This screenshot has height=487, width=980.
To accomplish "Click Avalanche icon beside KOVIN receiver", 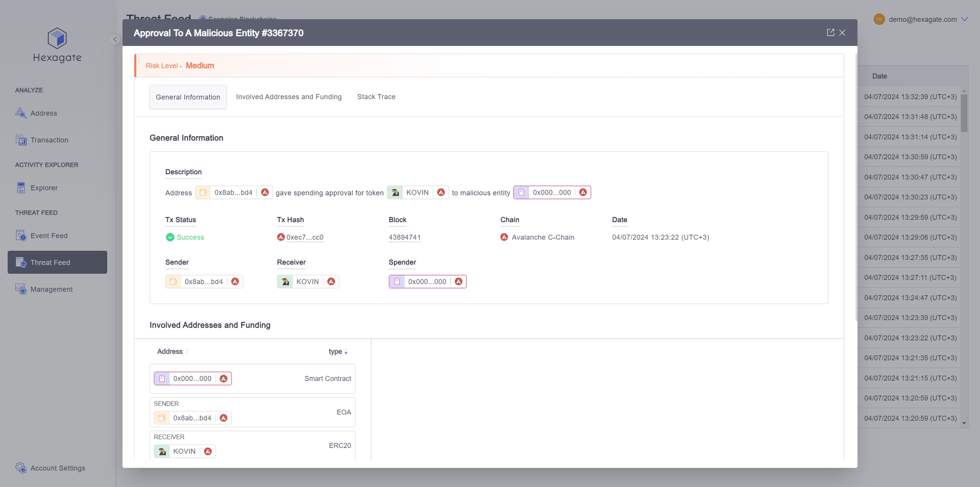I will tap(331, 281).
